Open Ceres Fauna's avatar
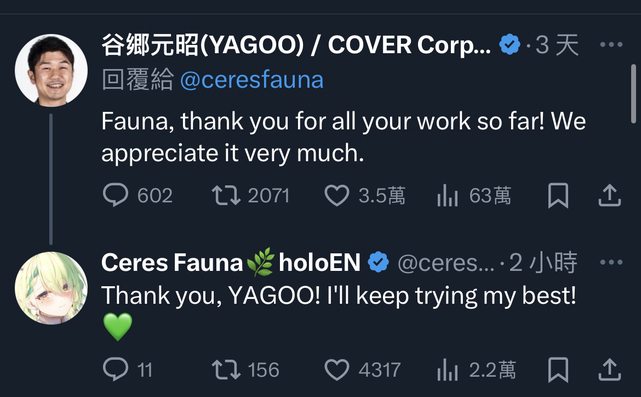 [x=51, y=288]
